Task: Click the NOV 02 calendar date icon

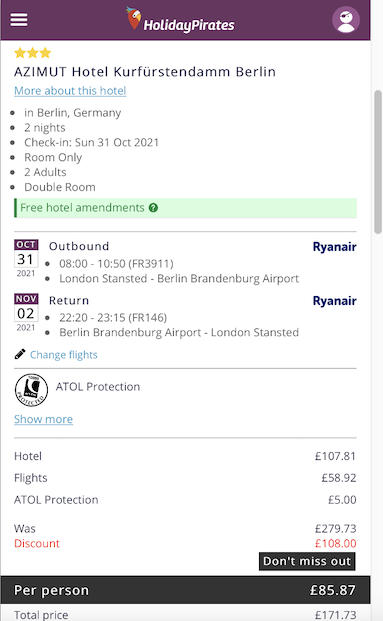Action: pyautogui.click(x=26, y=312)
